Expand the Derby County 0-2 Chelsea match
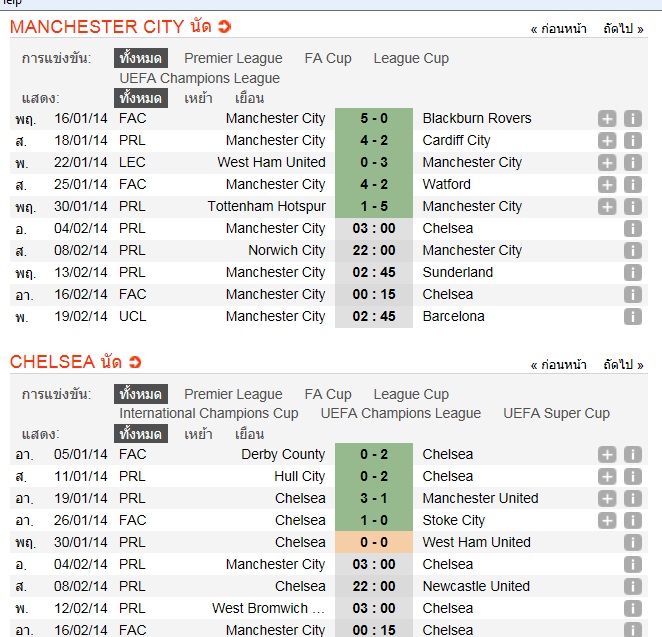Viewport: 662px width, 637px height. pos(607,455)
